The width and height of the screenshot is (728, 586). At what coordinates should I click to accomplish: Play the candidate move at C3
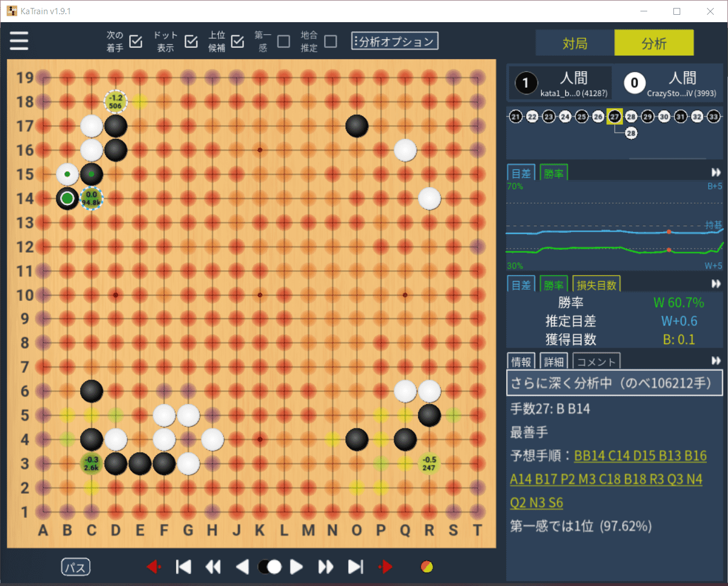92,464
